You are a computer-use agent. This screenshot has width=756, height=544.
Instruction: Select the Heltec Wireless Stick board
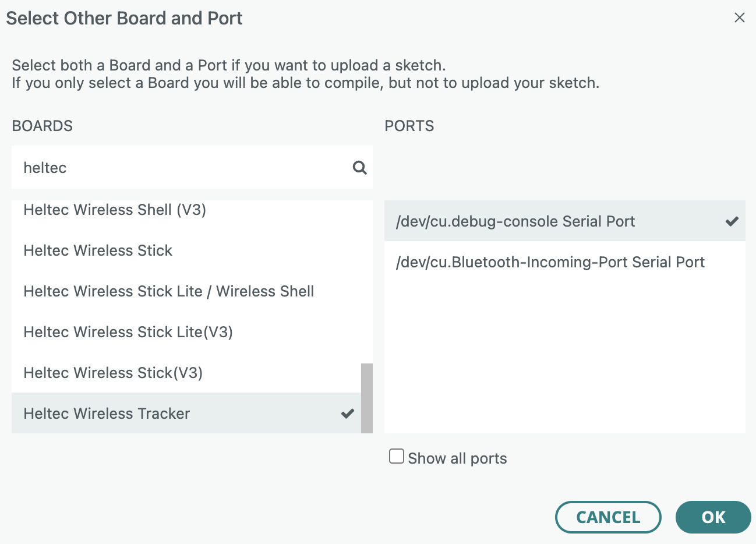(x=98, y=250)
